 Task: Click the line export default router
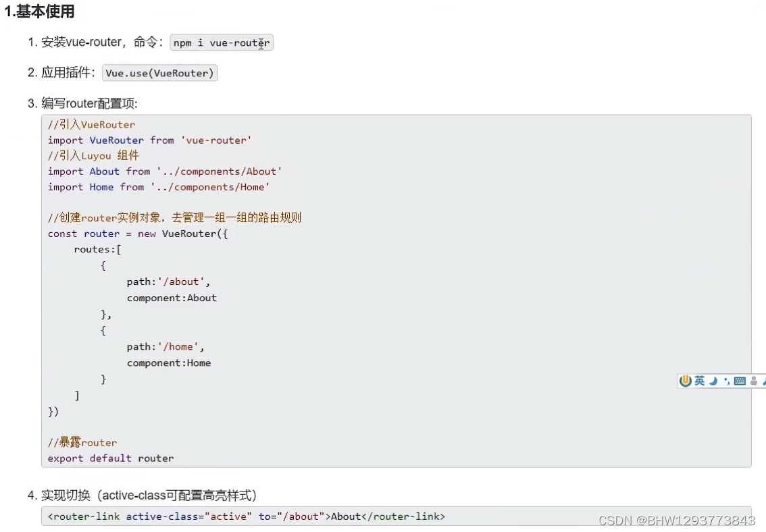pyautogui.click(x=111, y=458)
